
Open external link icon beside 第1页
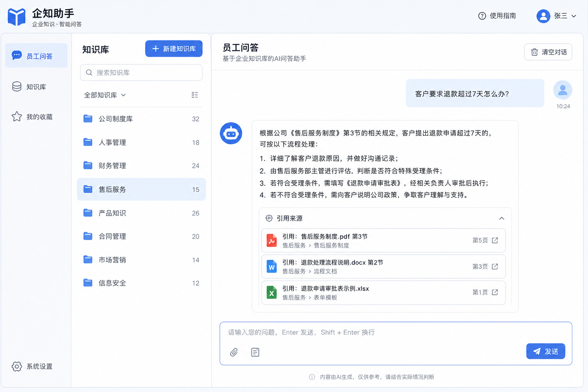(x=495, y=292)
